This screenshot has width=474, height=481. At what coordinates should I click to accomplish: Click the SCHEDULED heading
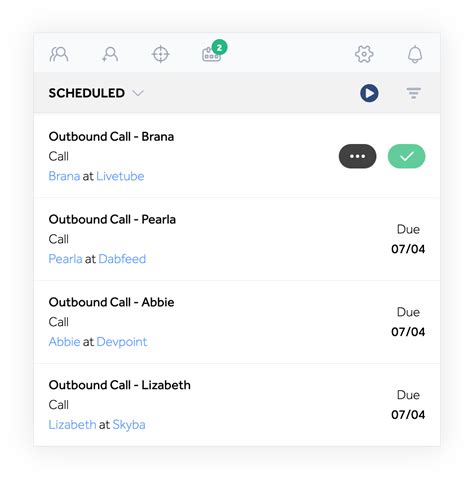tap(87, 93)
